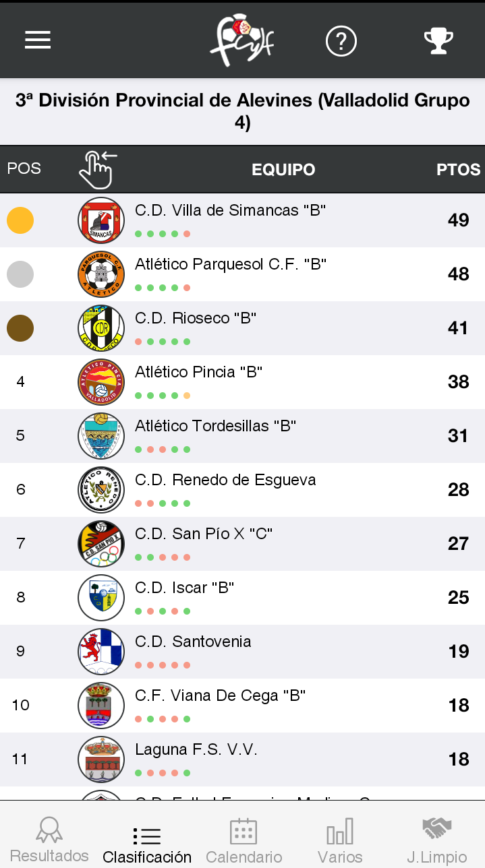Tap the C.D. Rioseco crest
Viewport: 485px width, 868px height.
(x=101, y=328)
